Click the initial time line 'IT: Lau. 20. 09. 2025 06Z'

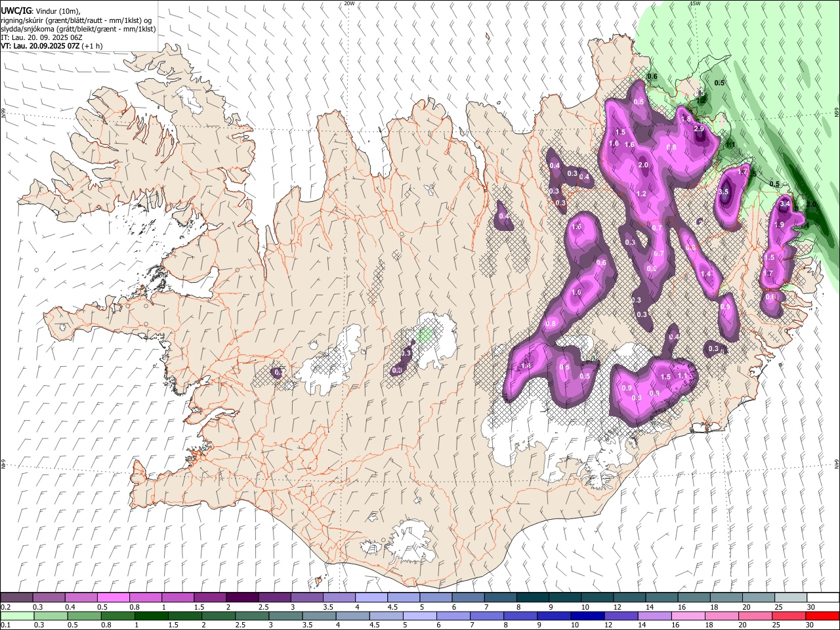pos(41,38)
